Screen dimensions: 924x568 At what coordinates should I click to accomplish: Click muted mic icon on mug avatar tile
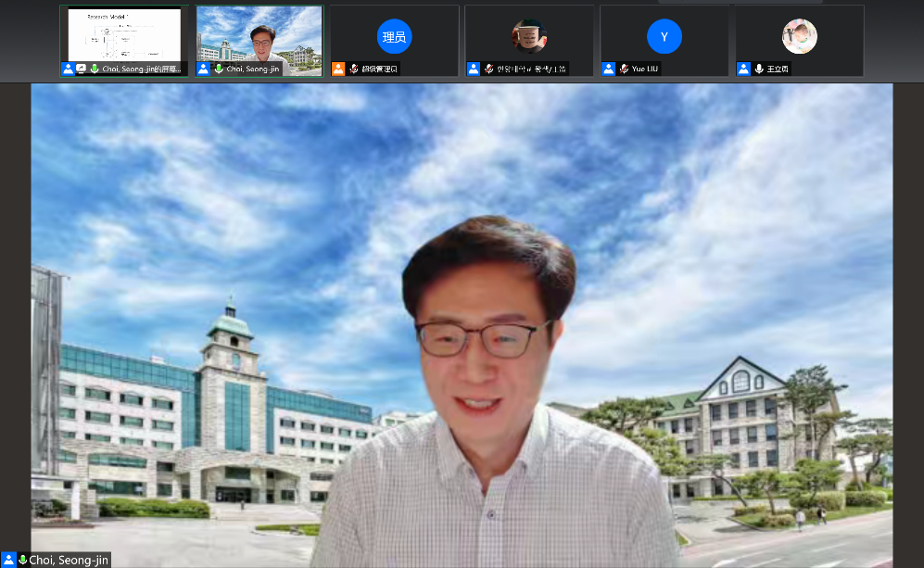(x=488, y=69)
